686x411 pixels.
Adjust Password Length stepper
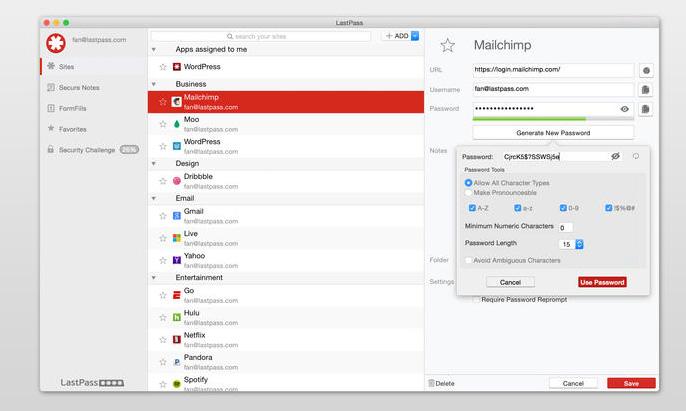[x=579, y=244]
